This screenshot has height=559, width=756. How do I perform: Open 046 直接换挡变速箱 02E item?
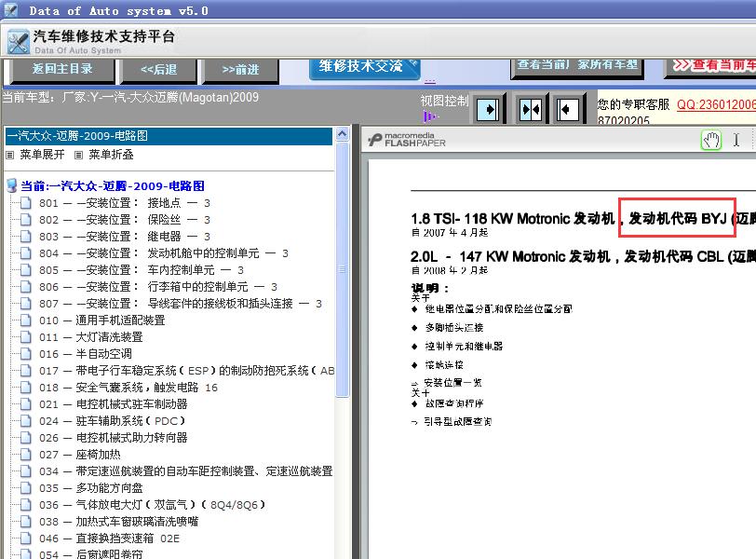pyautogui.click(x=109, y=539)
